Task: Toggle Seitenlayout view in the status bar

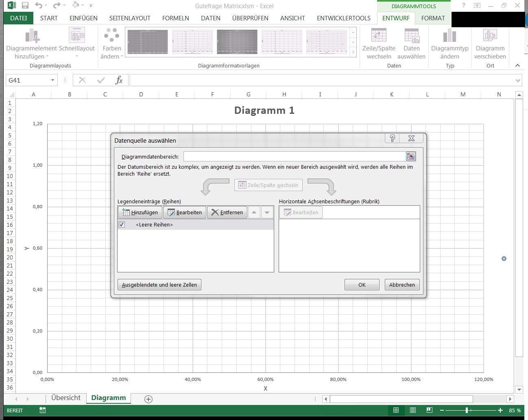Action: click(412, 410)
